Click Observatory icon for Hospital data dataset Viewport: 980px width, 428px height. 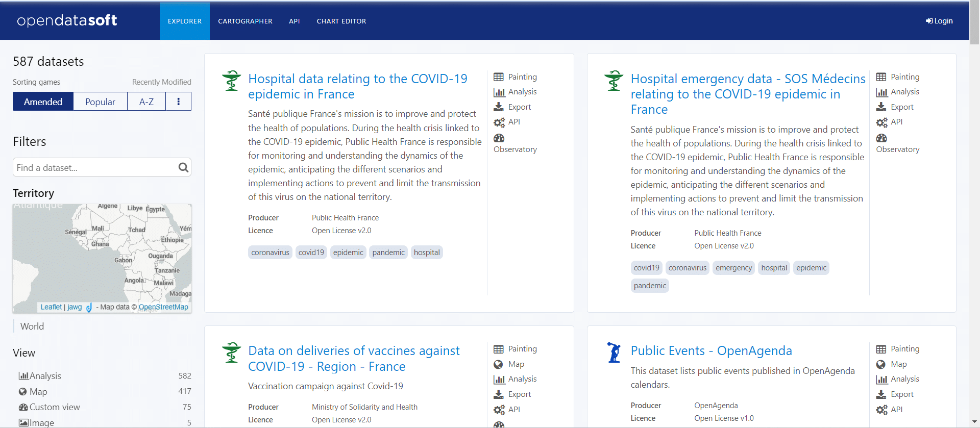(x=499, y=138)
